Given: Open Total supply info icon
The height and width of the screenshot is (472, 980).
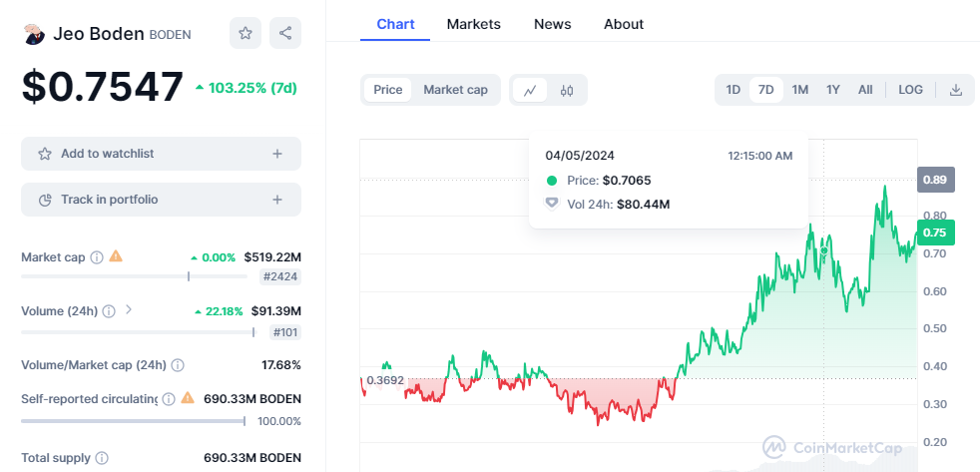Looking at the screenshot, I should [101, 458].
